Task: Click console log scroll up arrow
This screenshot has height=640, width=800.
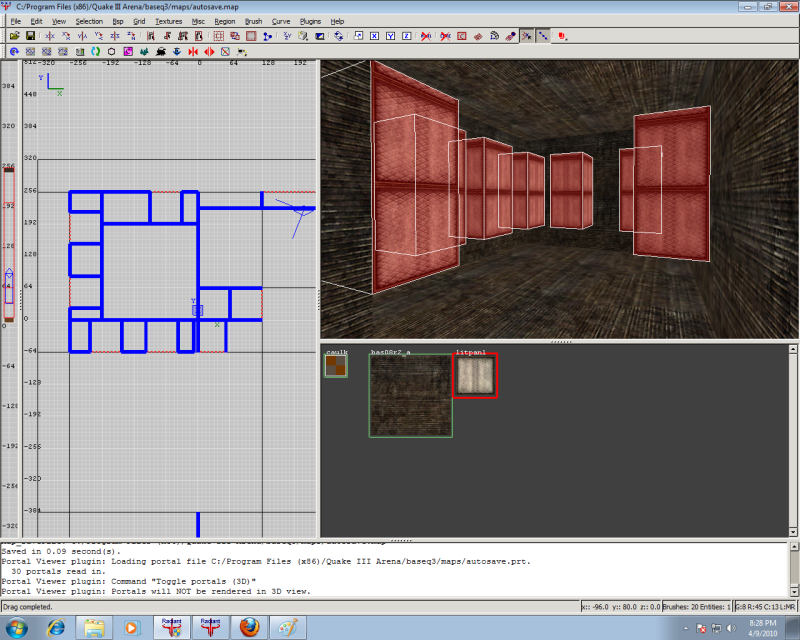Action: (794, 546)
